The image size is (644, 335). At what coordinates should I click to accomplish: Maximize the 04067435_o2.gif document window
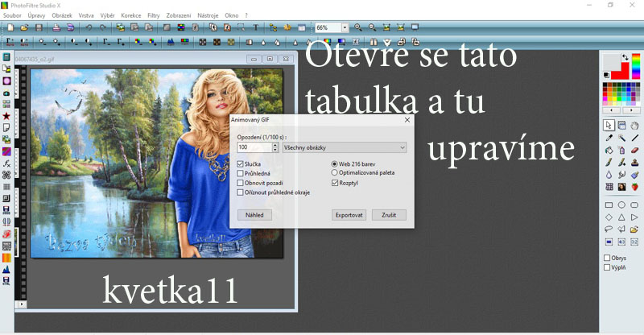[270, 59]
